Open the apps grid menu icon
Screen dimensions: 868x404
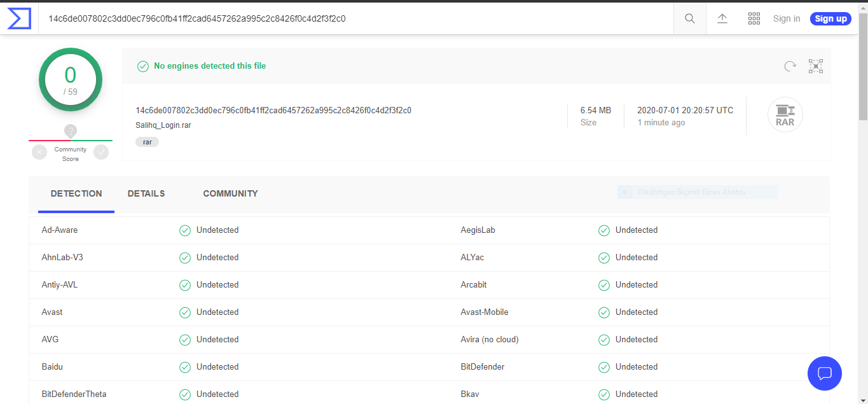click(754, 18)
